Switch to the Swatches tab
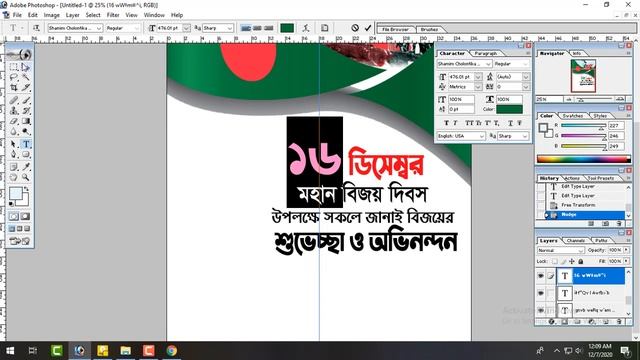 click(573, 116)
